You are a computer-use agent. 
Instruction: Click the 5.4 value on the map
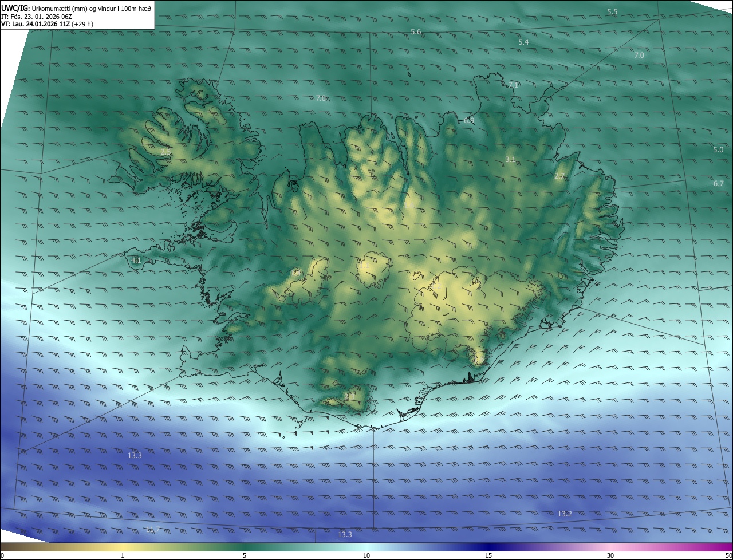[x=523, y=42]
